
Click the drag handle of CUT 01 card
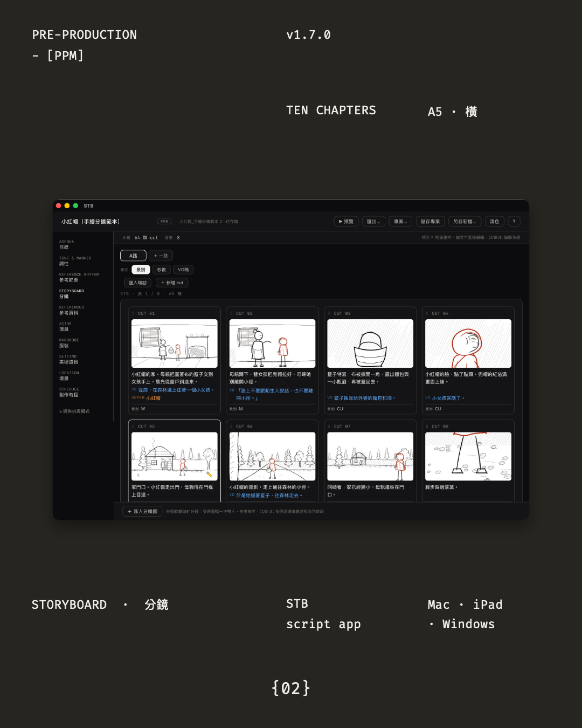pos(133,313)
